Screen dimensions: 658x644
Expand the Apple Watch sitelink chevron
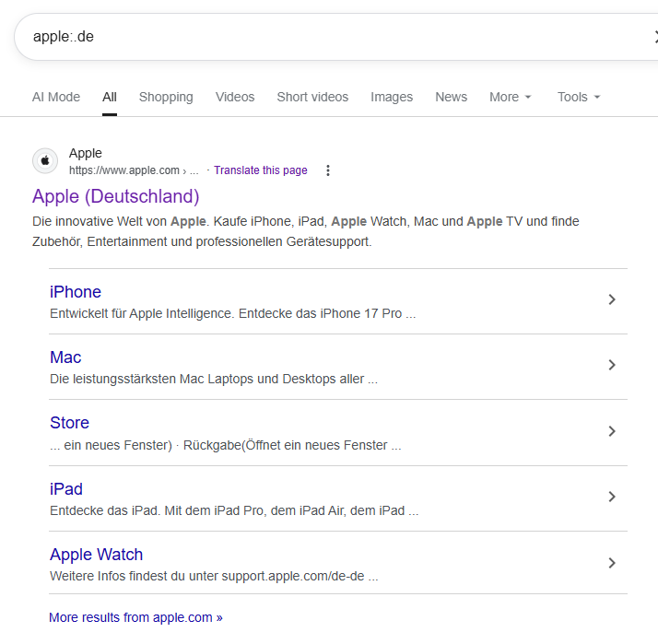612,563
